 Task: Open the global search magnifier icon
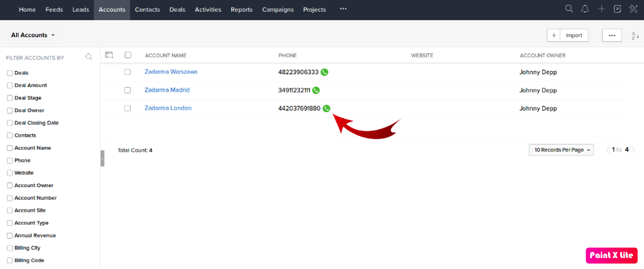coord(569,9)
